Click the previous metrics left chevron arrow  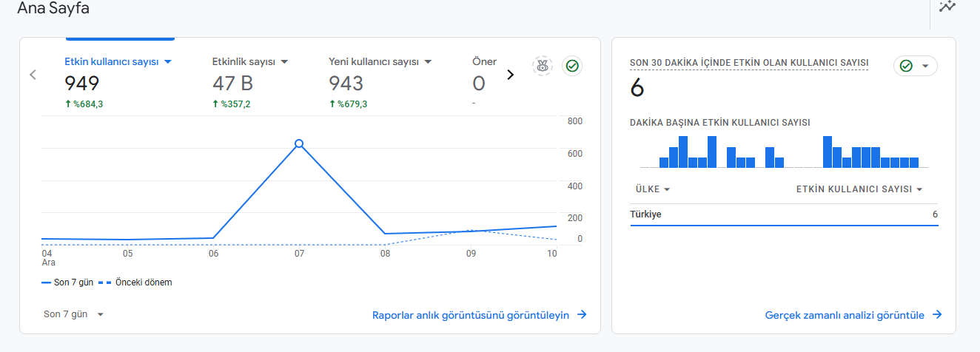(33, 75)
